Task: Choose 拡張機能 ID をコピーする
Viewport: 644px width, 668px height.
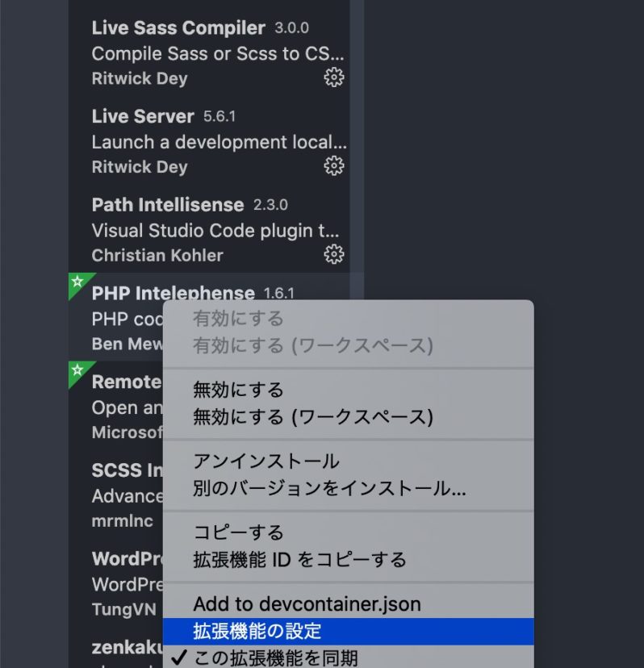Action: pyautogui.click(x=299, y=559)
